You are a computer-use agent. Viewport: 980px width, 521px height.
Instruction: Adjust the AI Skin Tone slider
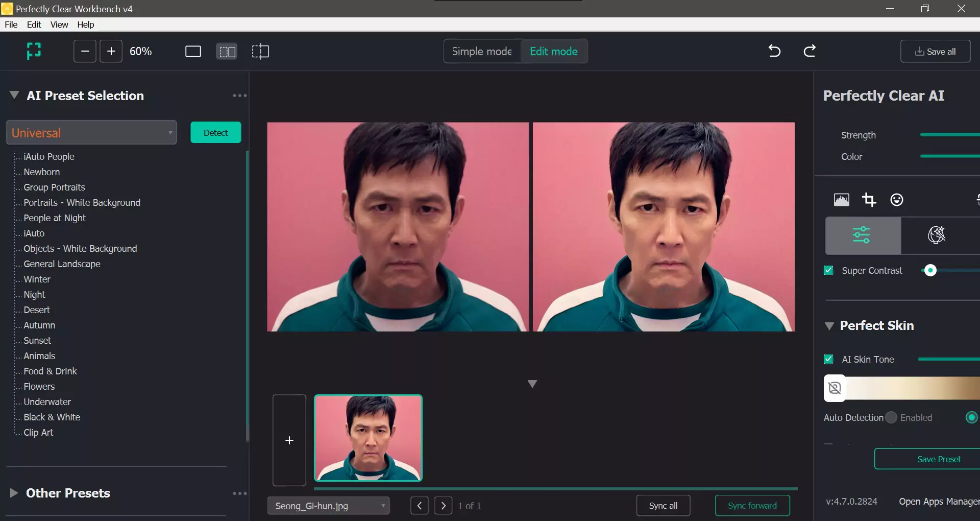point(949,359)
